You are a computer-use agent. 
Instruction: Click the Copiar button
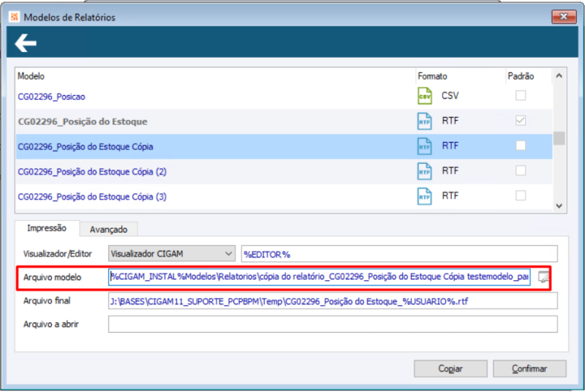[x=450, y=369]
